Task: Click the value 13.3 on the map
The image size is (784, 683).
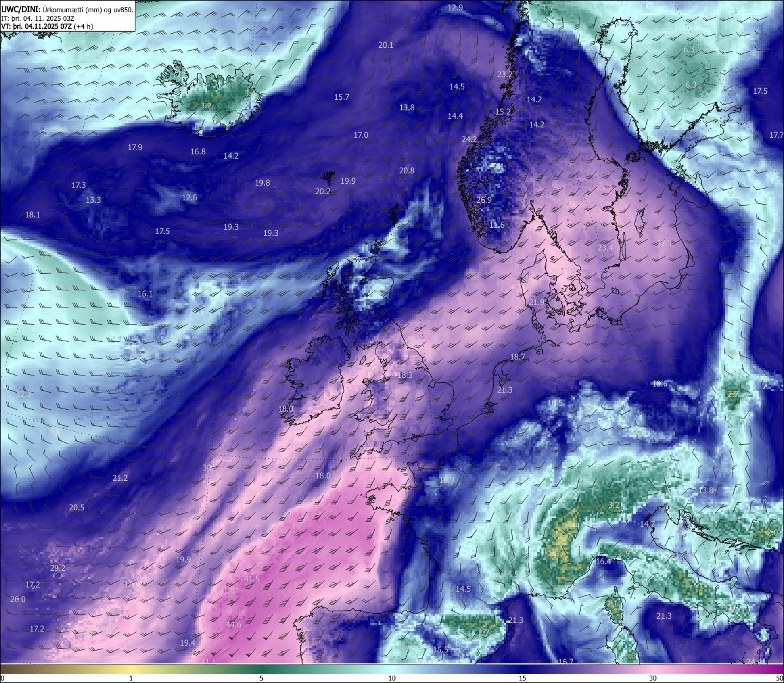Action: (x=93, y=200)
